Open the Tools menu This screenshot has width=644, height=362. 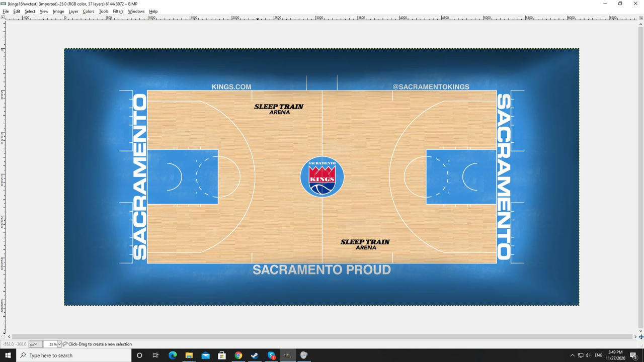104,11
